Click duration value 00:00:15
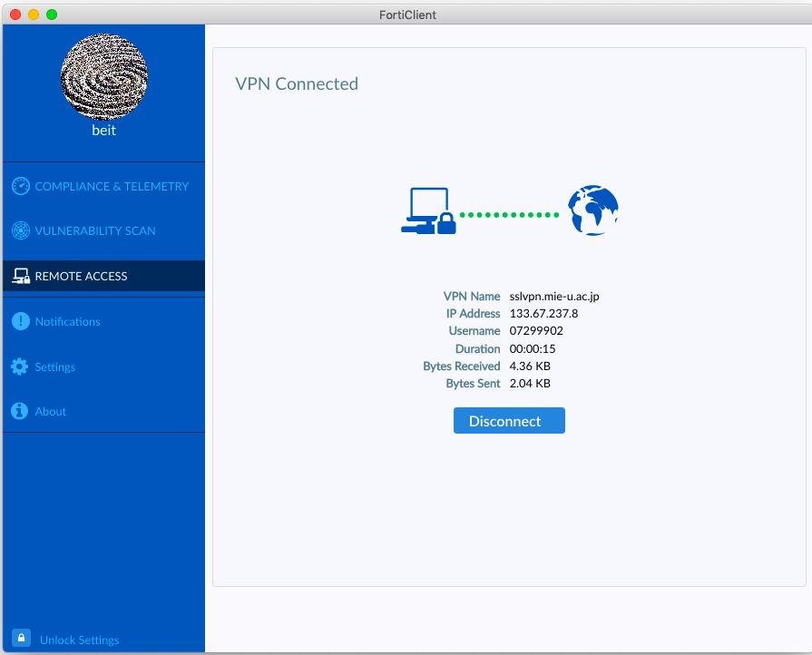 coord(533,348)
